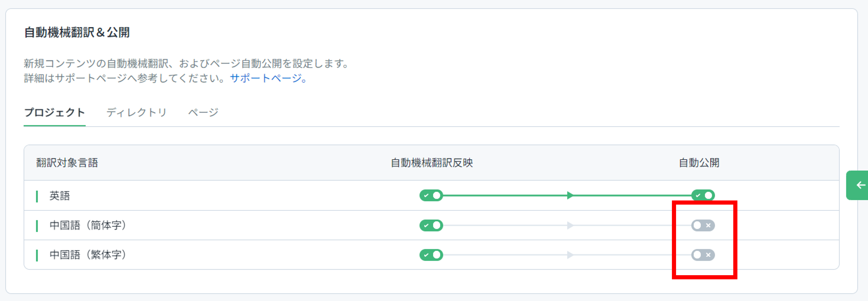This screenshot has width=868, height=301.
Task: Open the サポートページ link
Action: click(x=268, y=78)
